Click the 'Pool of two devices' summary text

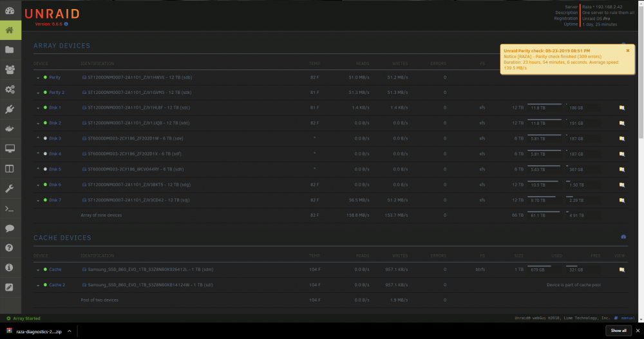99,300
